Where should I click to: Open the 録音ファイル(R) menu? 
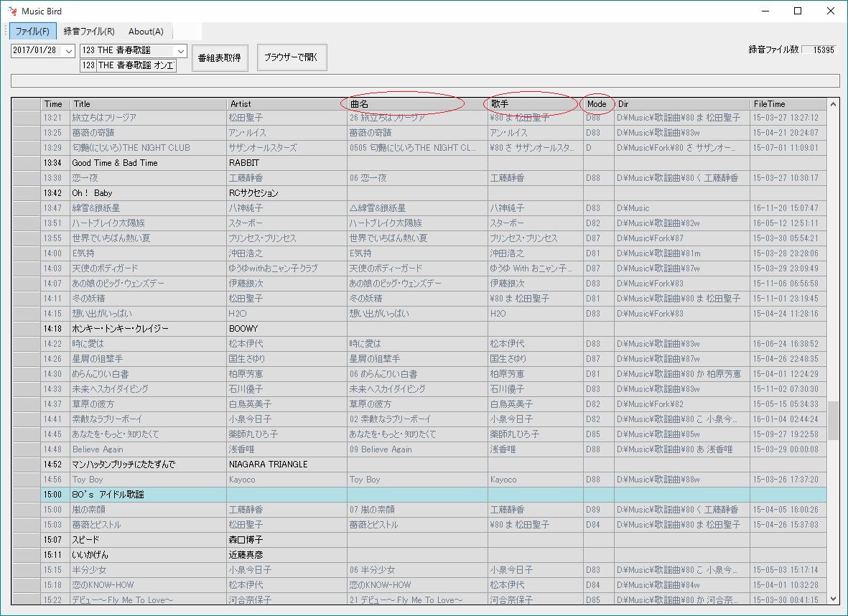[x=89, y=32]
